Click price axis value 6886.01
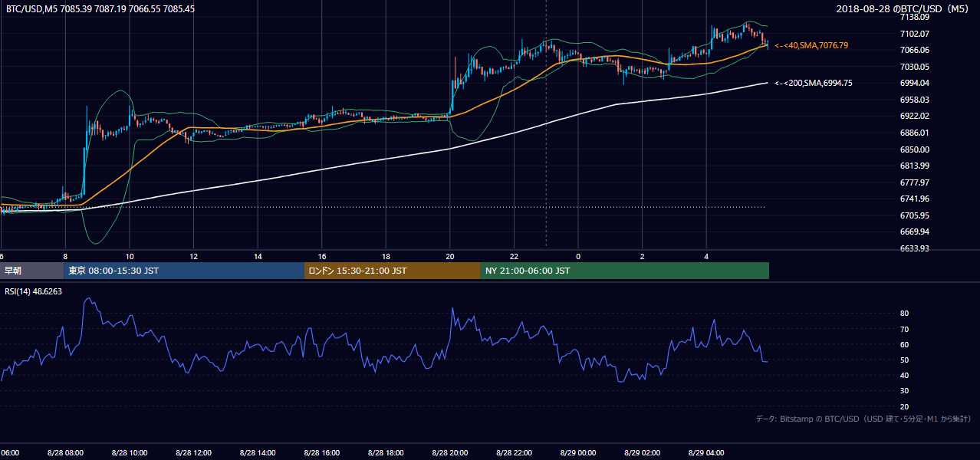 pos(915,133)
